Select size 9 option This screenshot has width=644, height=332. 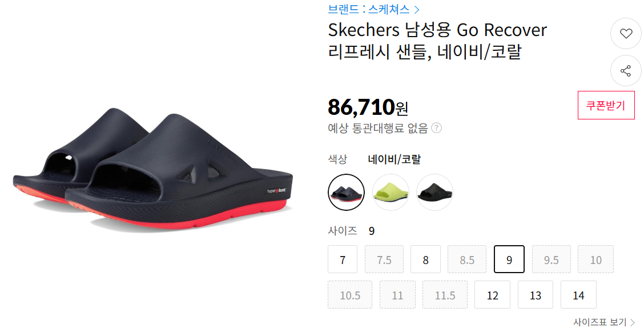[x=509, y=259]
